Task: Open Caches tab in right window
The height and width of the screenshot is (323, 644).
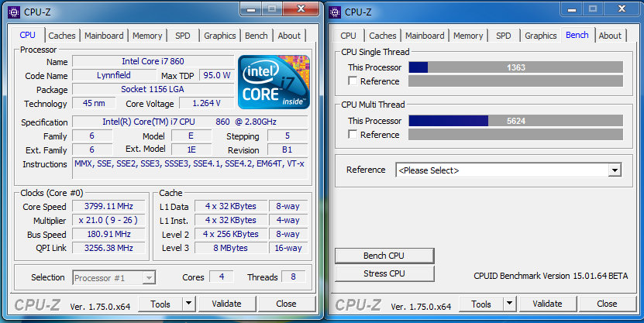Action: 382,36
